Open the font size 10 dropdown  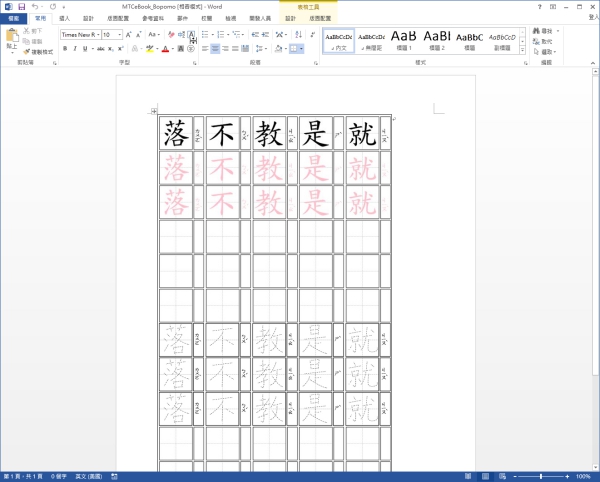tap(120, 35)
